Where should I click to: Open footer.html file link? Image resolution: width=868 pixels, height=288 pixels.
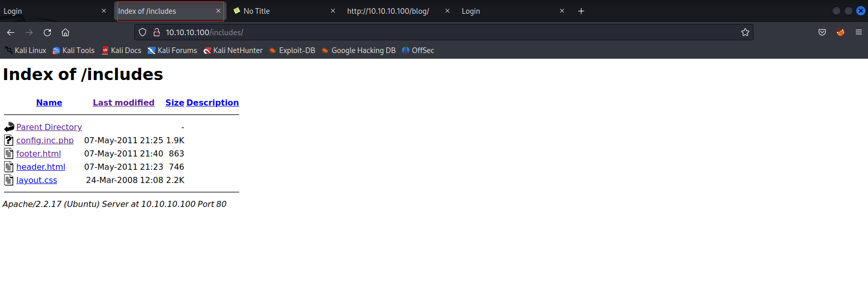[39, 153]
